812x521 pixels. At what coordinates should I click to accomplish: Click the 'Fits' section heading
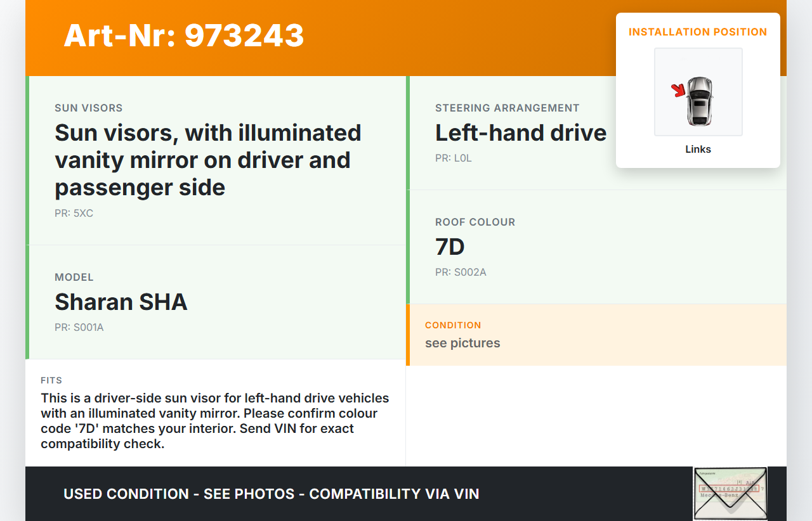[x=51, y=380]
